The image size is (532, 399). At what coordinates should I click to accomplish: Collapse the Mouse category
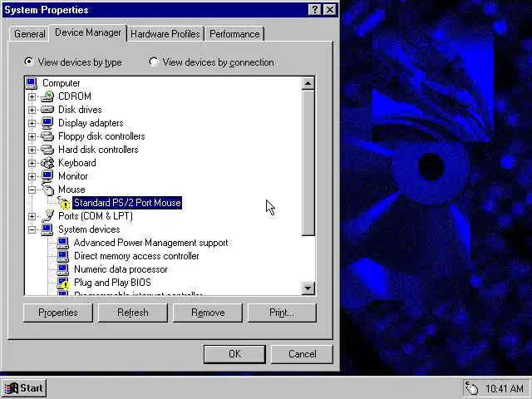coord(32,190)
